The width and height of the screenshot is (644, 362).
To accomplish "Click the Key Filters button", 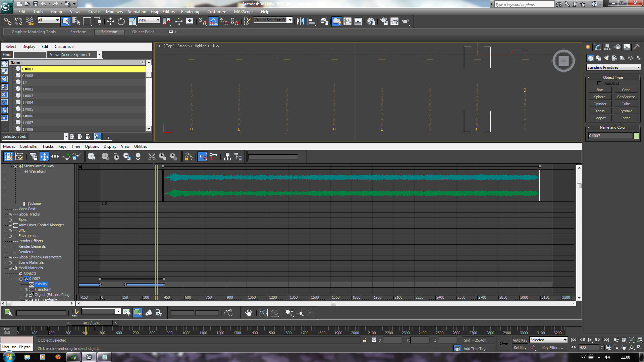I will click(552, 348).
